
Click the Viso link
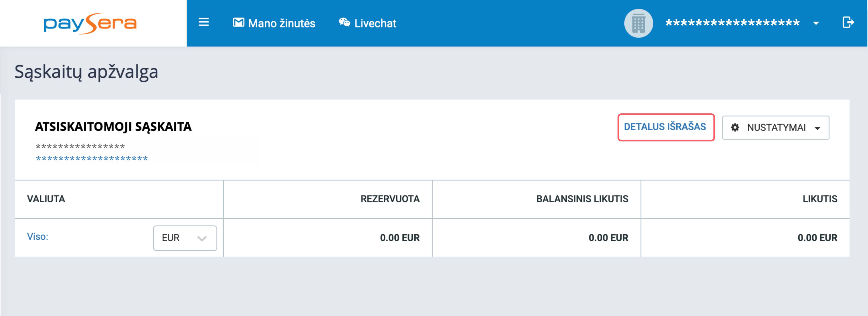pos(38,237)
